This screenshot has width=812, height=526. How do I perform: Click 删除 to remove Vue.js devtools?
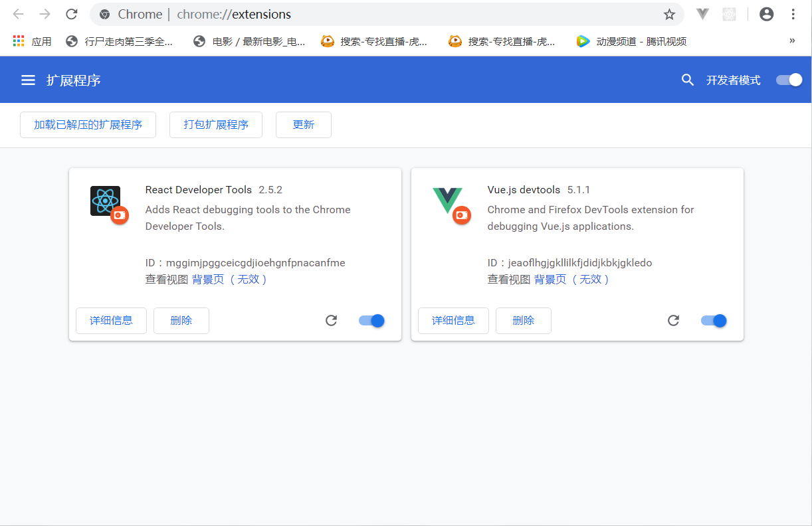click(x=524, y=321)
